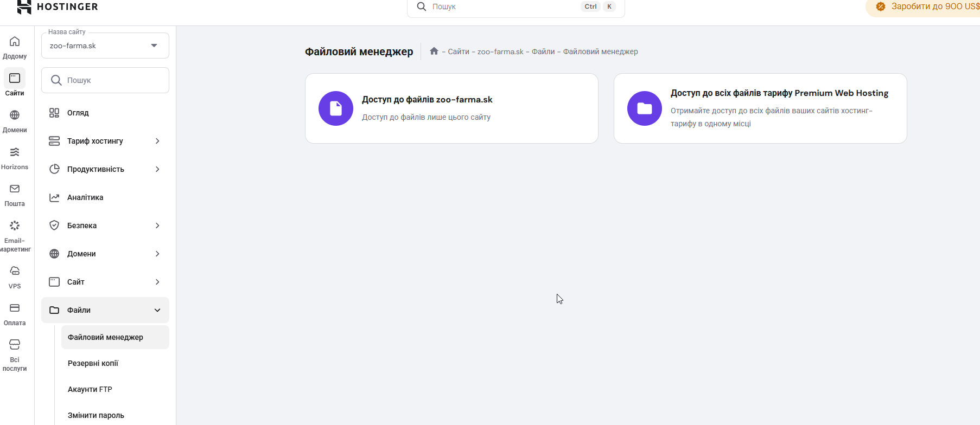This screenshot has height=425, width=980.
Task: Open Огляд menu item
Action: click(105, 113)
